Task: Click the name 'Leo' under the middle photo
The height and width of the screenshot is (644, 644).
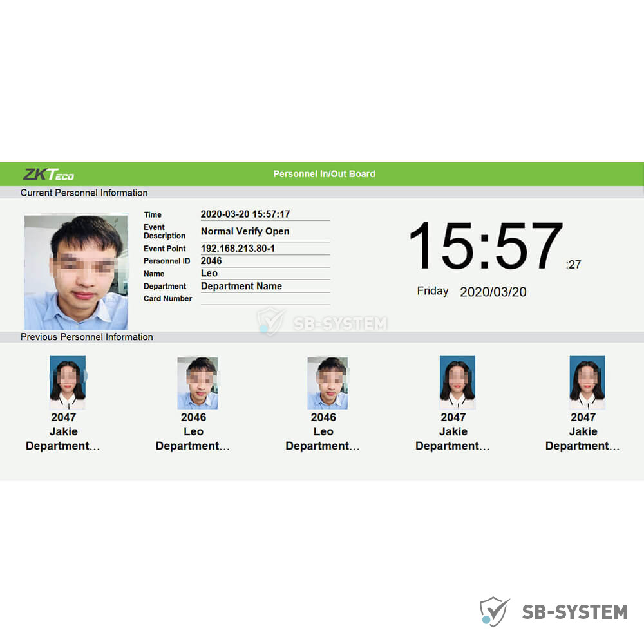Action: (x=323, y=431)
